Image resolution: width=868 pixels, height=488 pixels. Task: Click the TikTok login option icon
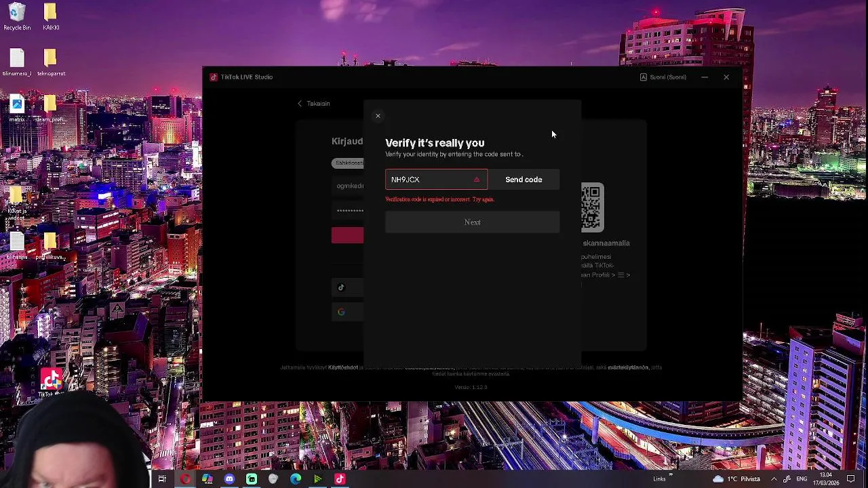341,287
